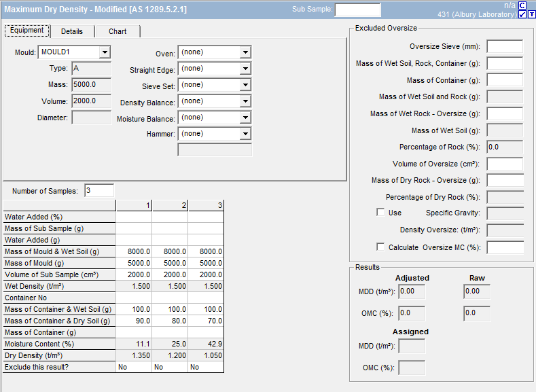
Task: Open the Straight Edge dropdown
Action: (x=245, y=69)
